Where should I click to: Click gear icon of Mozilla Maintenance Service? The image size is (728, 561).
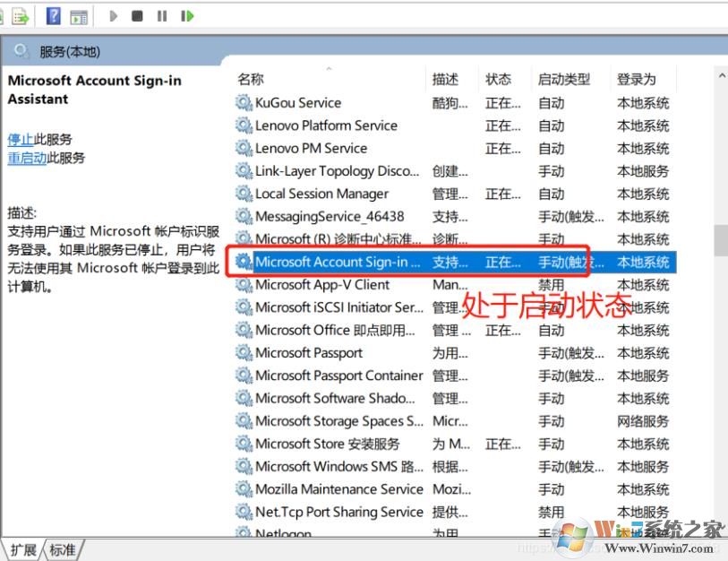244,489
